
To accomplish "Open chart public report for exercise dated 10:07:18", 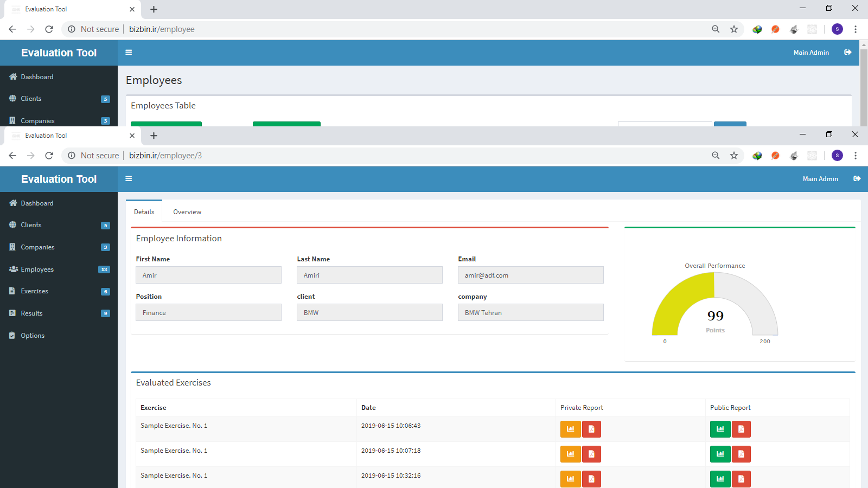I will (x=720, y=454).
